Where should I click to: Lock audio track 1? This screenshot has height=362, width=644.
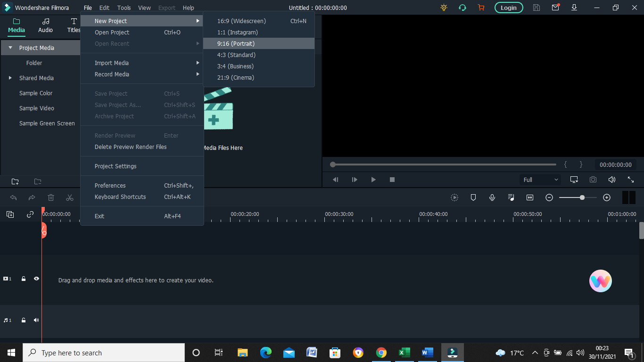[x=24, y=320]
